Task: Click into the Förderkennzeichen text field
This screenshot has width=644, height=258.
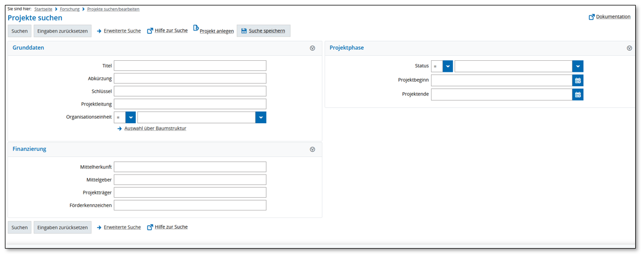Action: (190, 206)
